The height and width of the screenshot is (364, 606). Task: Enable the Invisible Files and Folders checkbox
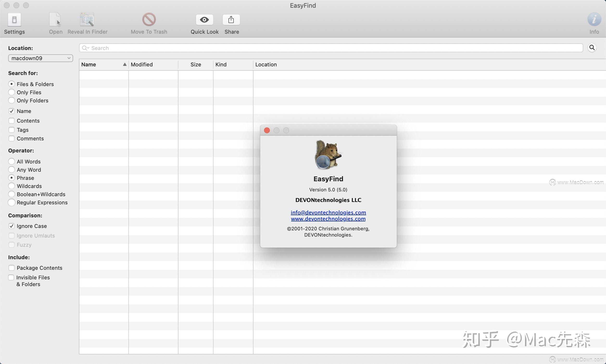coord(11,277)
